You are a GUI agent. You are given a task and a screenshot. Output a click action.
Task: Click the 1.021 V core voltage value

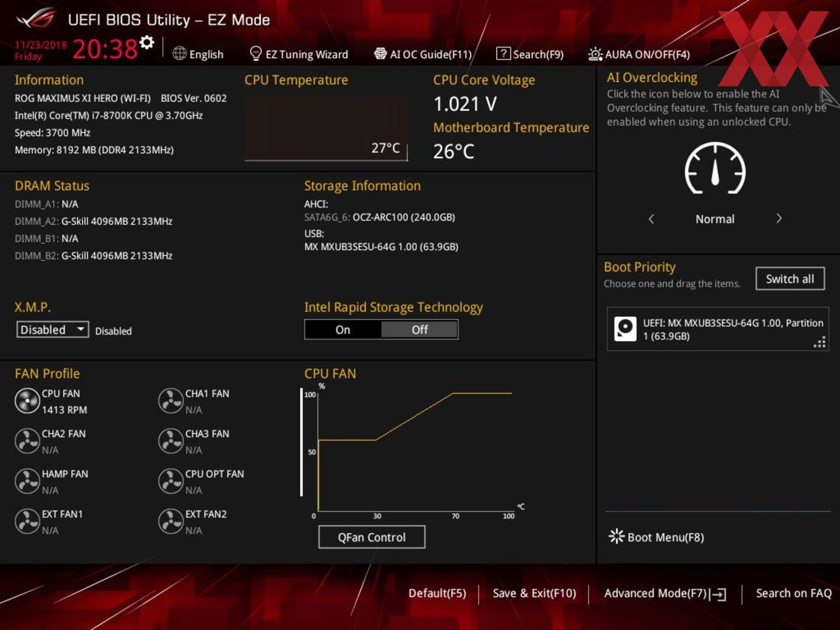[x=465, y=104]
